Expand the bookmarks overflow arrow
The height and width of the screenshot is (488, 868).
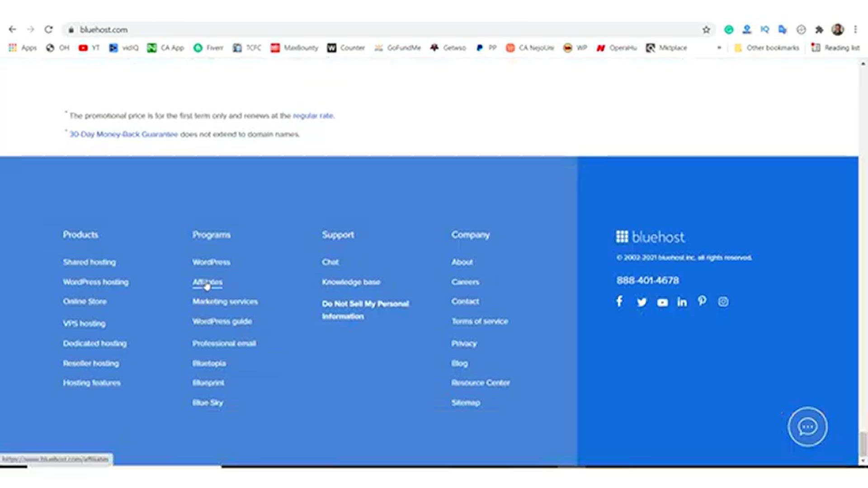click(719, 47)
